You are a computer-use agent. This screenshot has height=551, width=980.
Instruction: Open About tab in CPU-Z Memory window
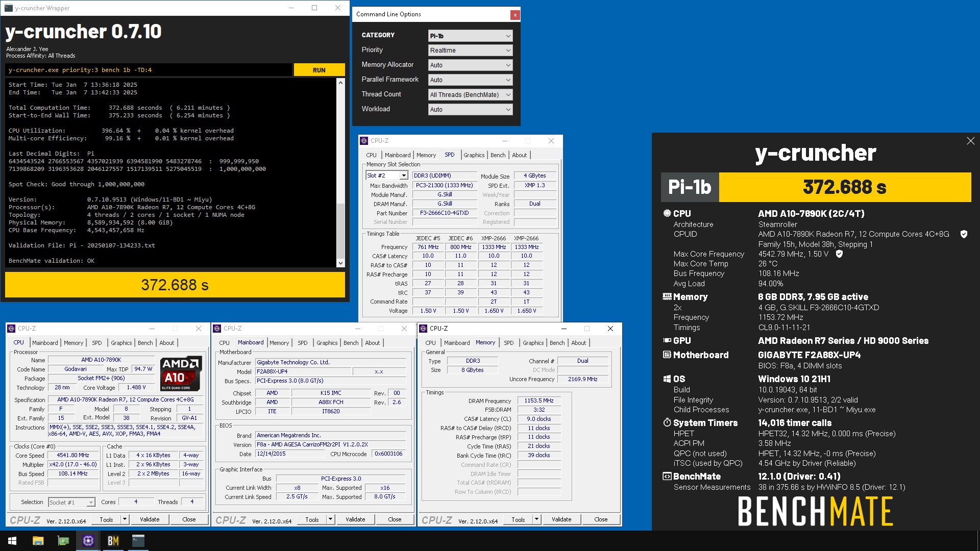[578, 343]
